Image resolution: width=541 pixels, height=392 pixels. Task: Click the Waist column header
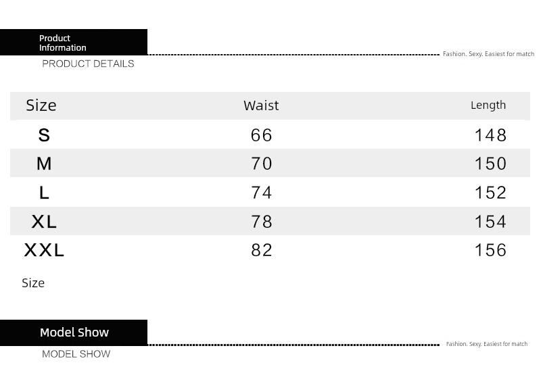coord(261,105)
